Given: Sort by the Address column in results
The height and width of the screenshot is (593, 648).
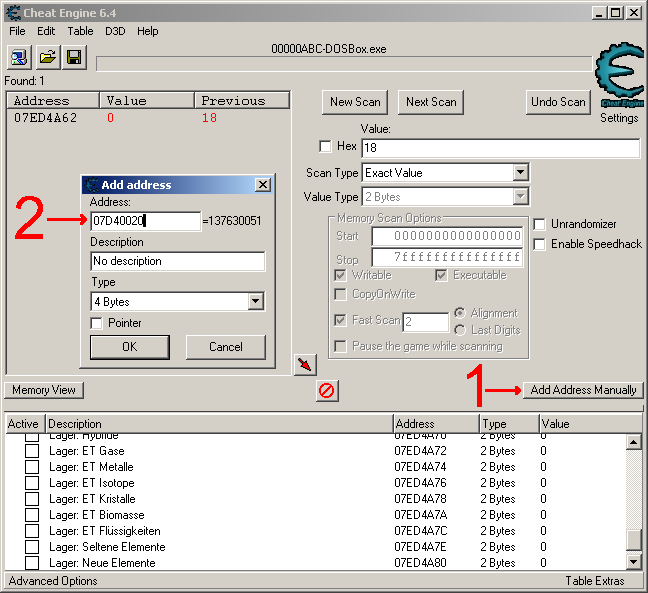Looking at the screenshot, I should 53,101.
